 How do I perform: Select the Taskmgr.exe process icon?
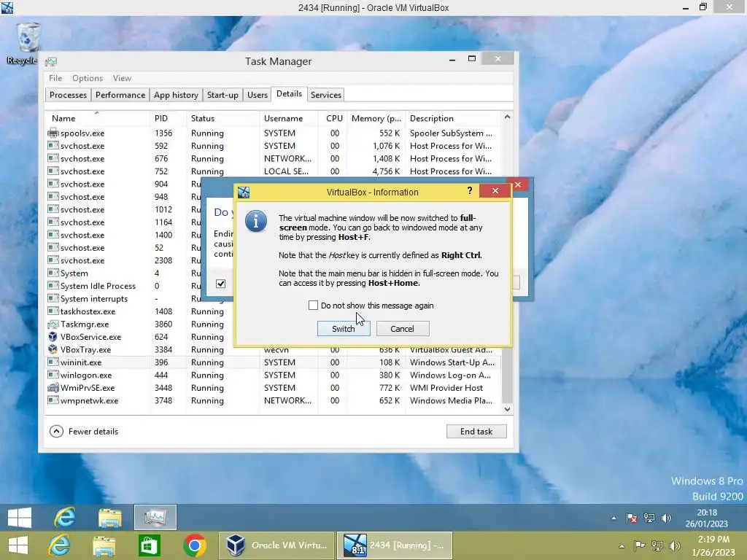point(53,324)
